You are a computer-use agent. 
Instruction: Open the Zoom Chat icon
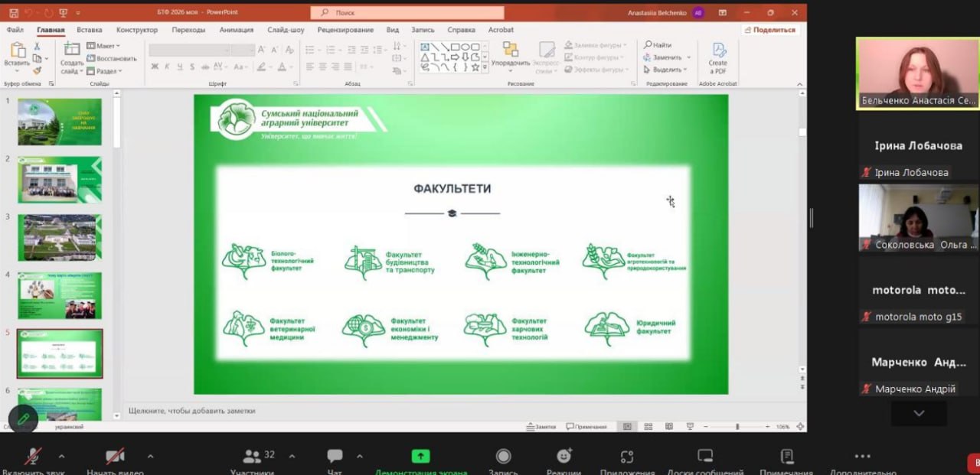tap(335, 457)
